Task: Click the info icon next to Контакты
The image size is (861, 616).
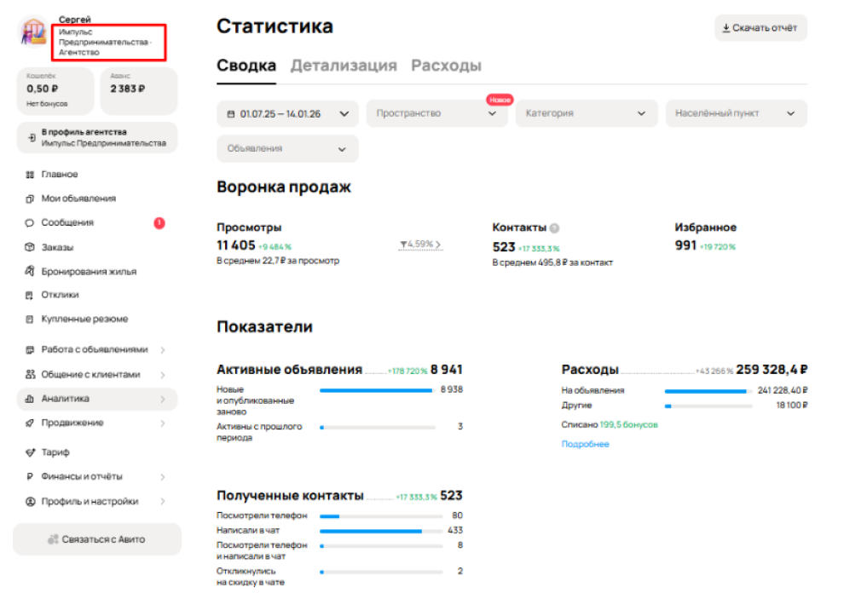Action: (555, 228)
